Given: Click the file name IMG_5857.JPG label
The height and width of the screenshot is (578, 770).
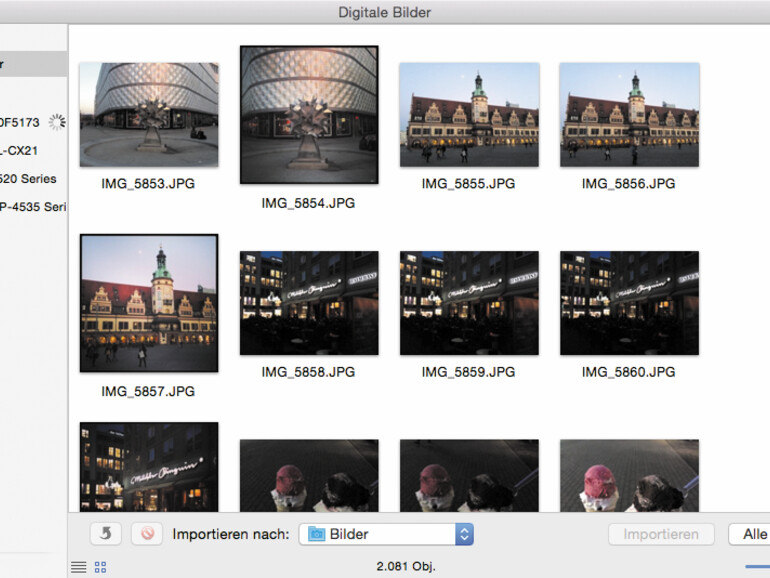Looking at the screenshot, I should pos(148,391).
